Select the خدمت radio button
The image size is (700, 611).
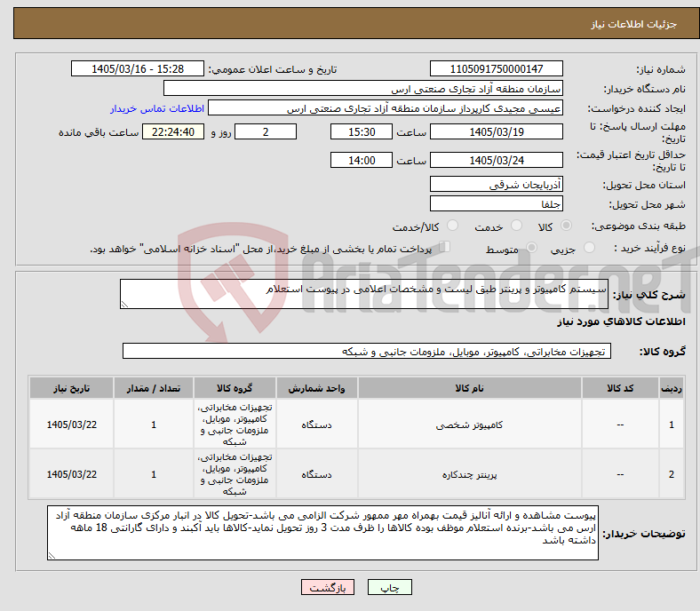pos(516,226)
